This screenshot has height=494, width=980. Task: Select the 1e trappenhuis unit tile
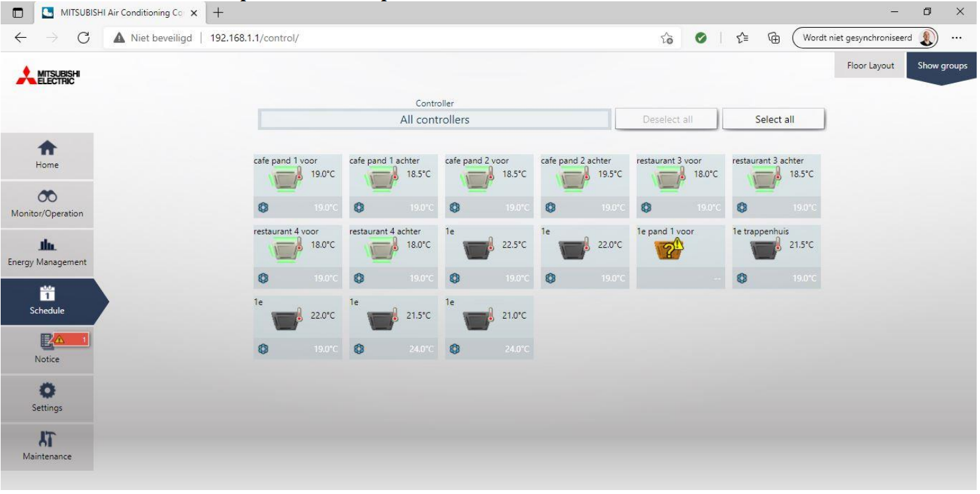pyautogui.click(x=776, y=257)
